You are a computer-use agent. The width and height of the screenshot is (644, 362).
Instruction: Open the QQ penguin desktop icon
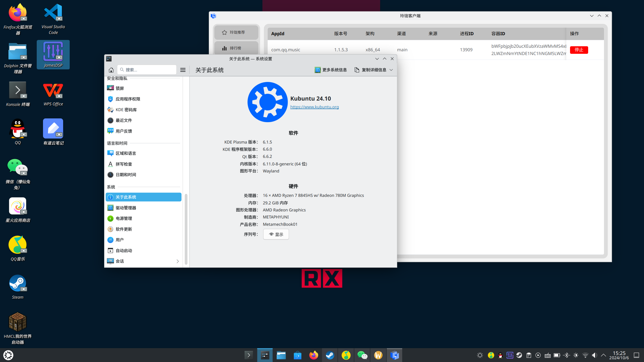(x=18, y=131)
